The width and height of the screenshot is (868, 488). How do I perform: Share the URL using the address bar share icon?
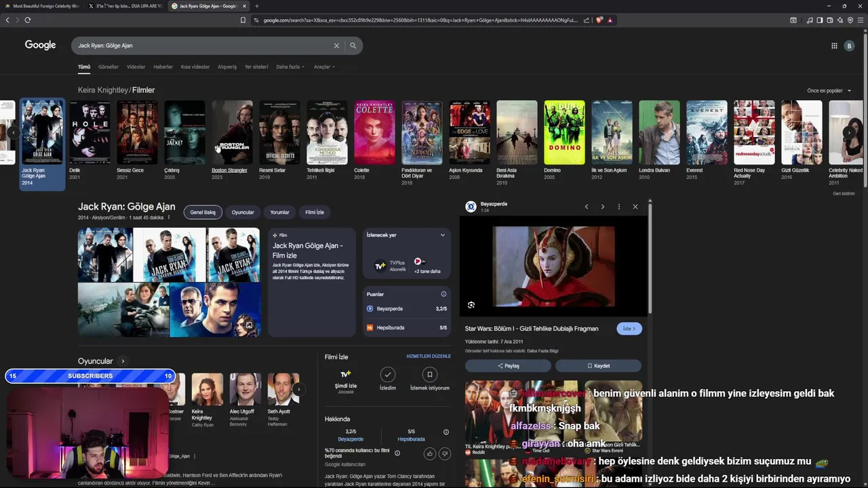(586, 20)
